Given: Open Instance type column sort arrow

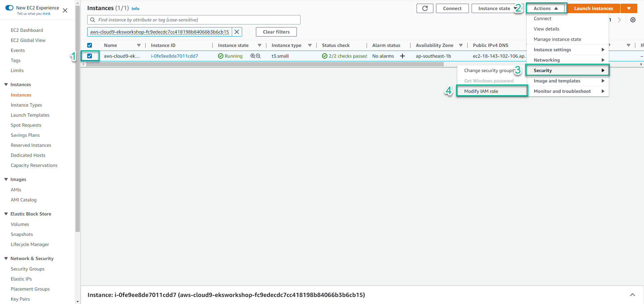Looking at the screenshot, I should pos(310,45).
